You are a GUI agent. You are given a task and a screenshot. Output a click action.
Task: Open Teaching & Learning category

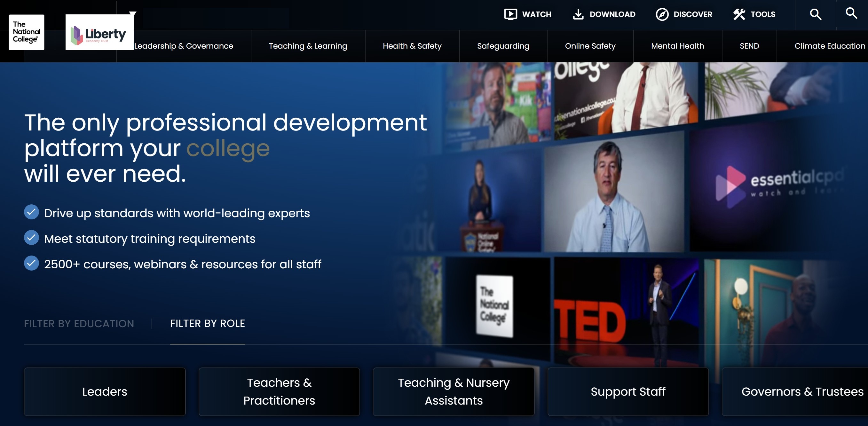(x=308, y=46)
